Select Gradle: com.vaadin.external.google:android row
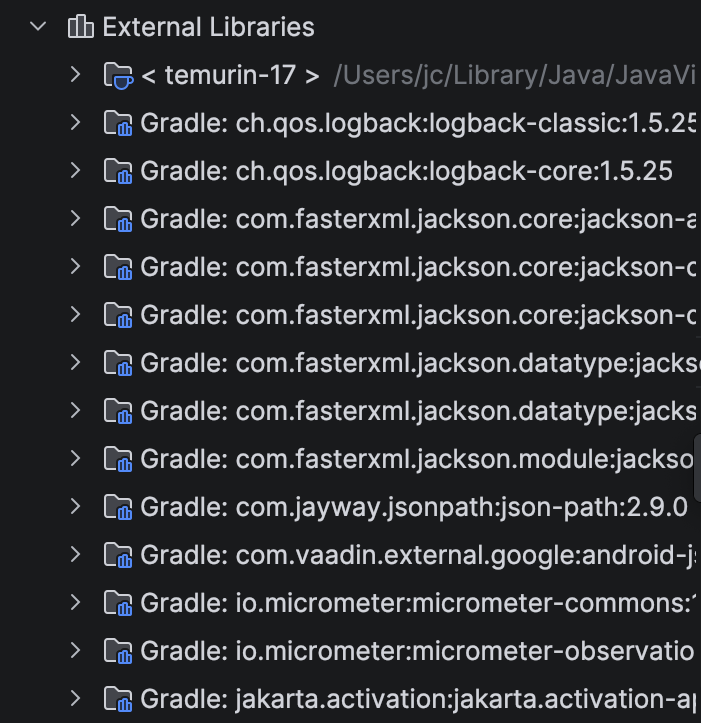701x723 pixels. [350, 554]
